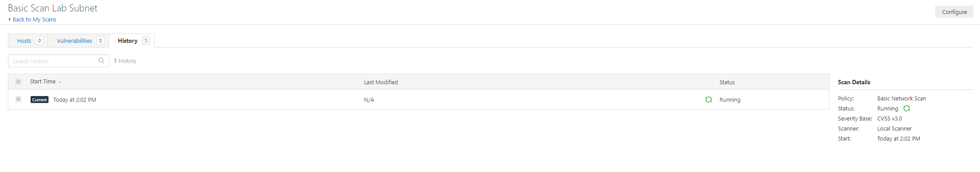Click the running status icon in Scan Details
The image size is (980, 172).
(907, 108)
